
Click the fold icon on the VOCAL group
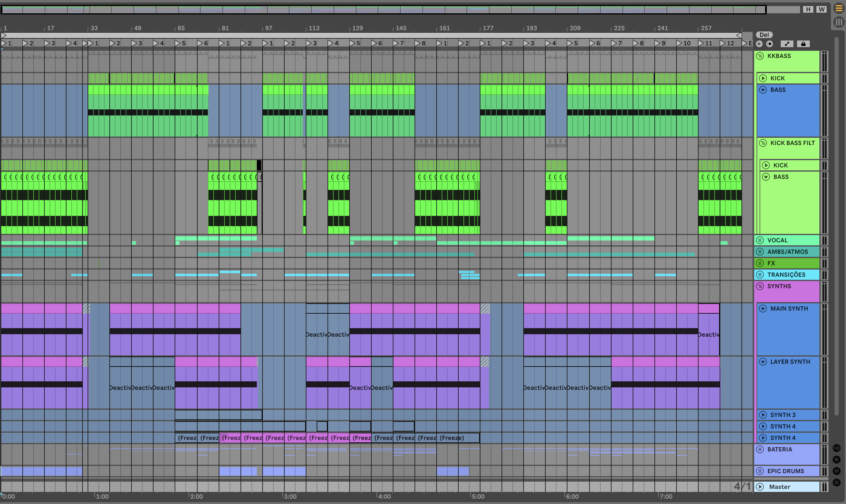coord(760,241)
